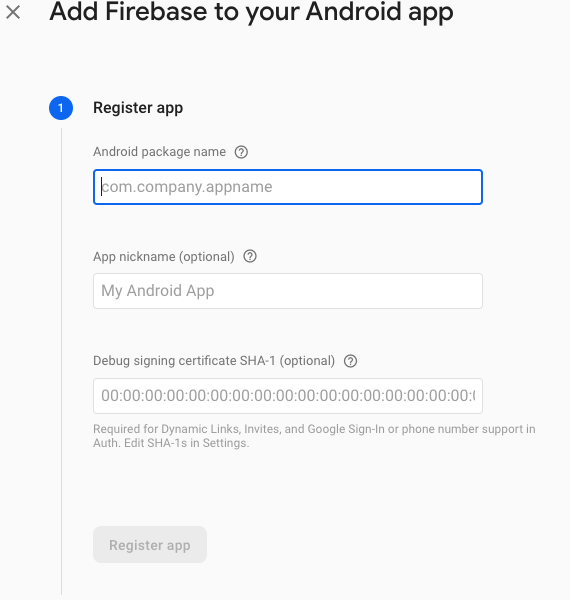570x600 pixels.
Task: Click the App nickname (optional) label
Action: pos(164,256)
